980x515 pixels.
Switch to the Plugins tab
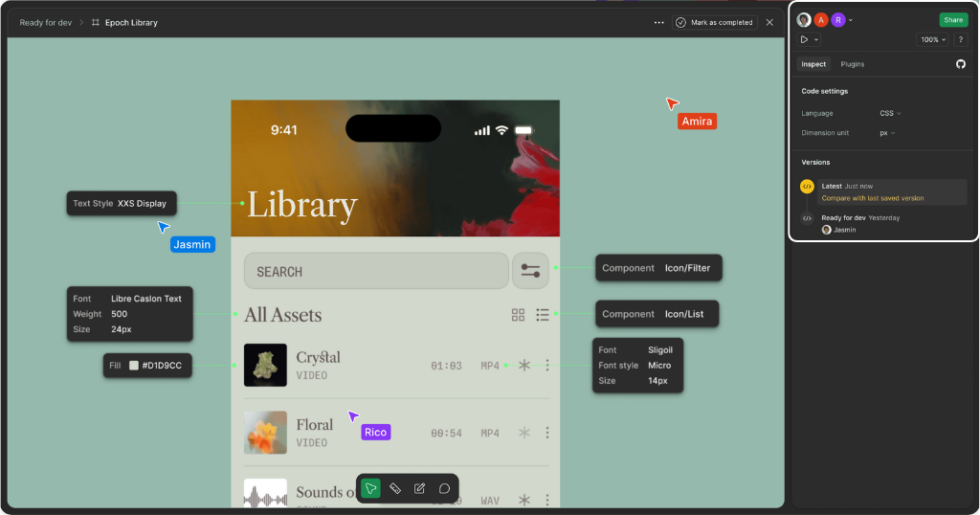853,64
